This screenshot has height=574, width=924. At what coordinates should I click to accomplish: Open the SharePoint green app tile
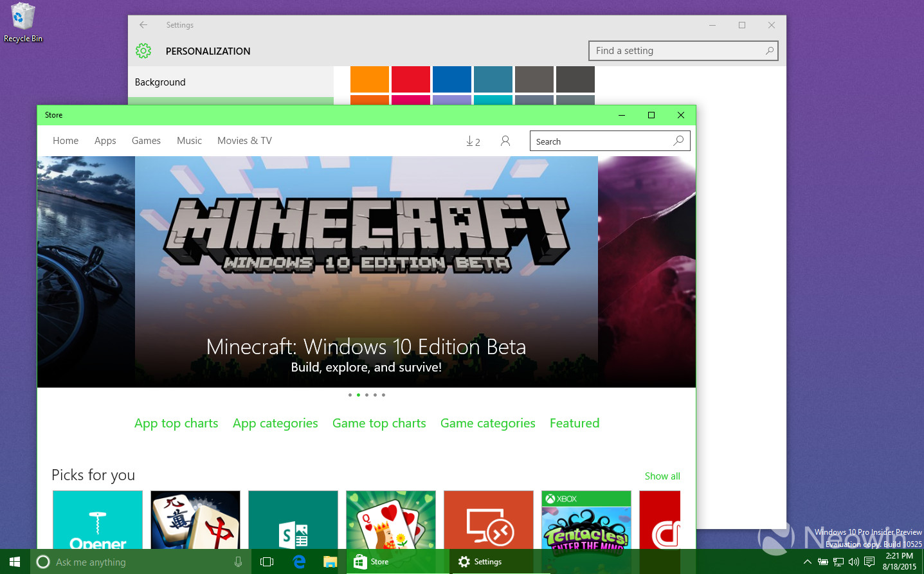[x=293, y=520]
